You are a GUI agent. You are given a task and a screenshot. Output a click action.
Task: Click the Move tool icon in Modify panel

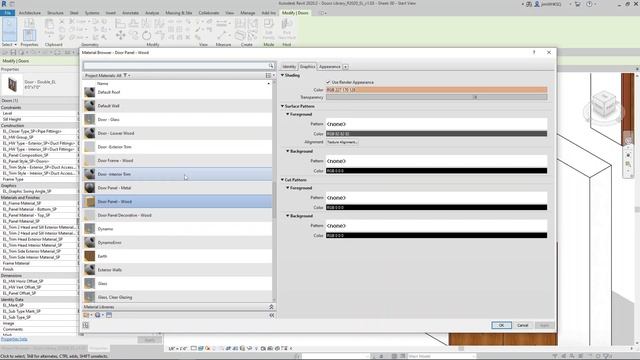tap(120, 36)
